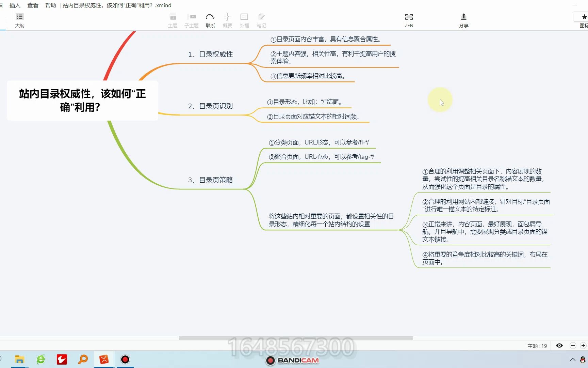Open the 查看 menu
Screen dimensions: 588x368
(33, 5)
